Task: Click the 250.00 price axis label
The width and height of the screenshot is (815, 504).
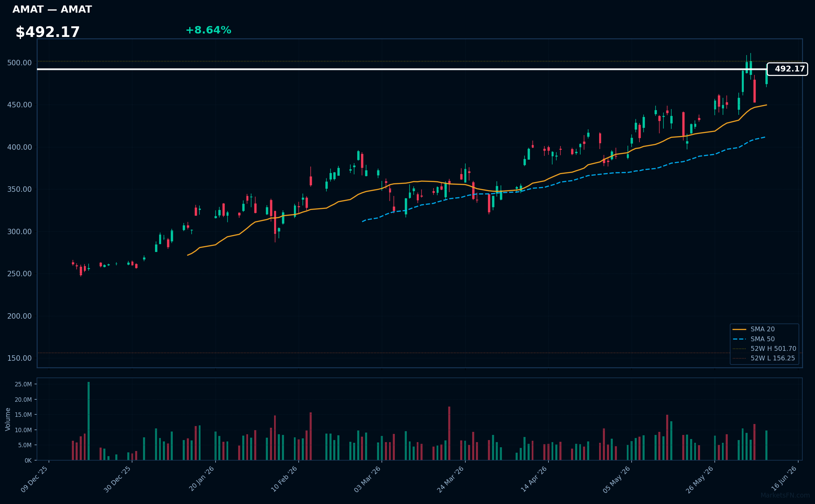Action: [20, 274]
